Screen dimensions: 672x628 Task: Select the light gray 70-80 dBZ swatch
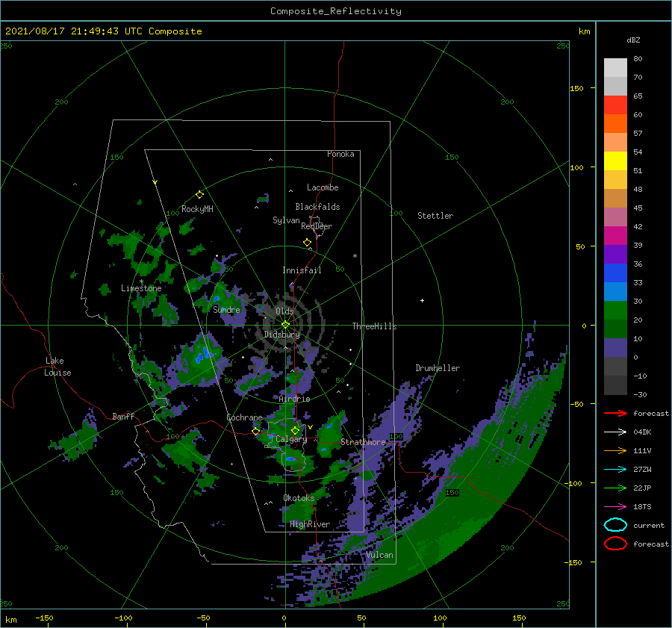coord(615,68)
